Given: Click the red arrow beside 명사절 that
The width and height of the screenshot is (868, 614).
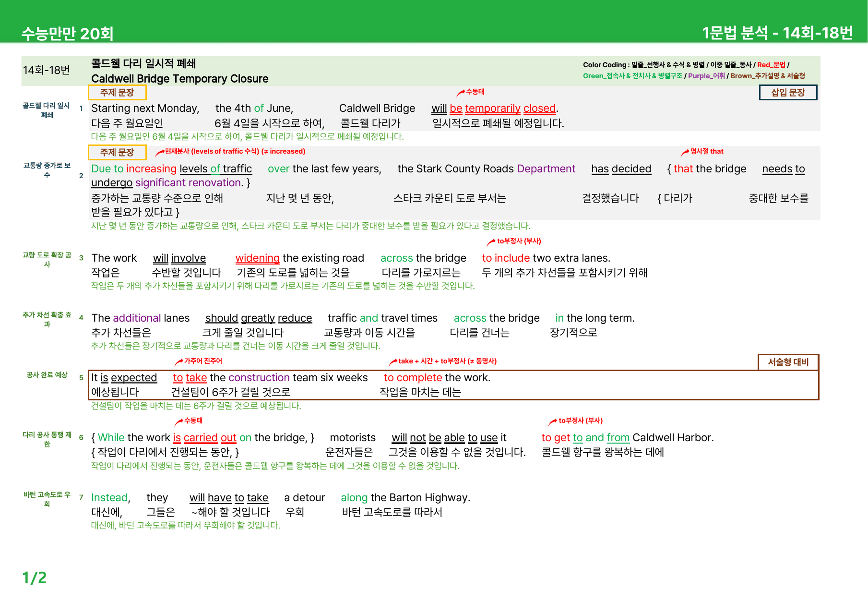Looking at the screenshot, I should [x=685, y=152].
